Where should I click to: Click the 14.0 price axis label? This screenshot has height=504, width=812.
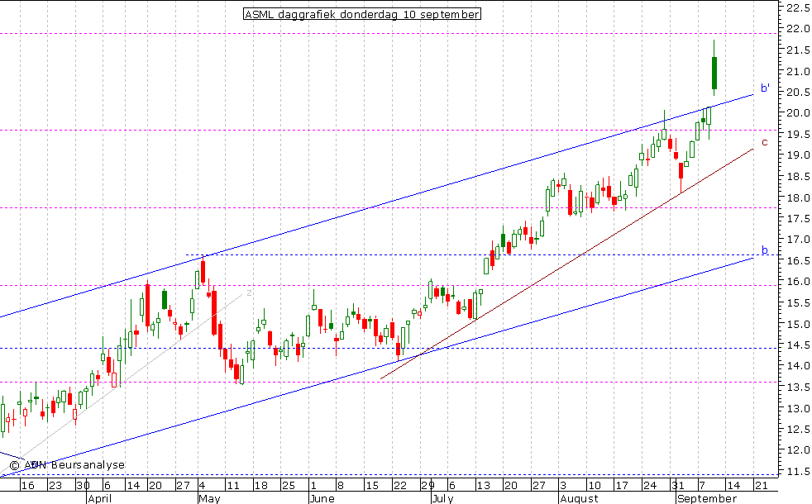[796, 366]
